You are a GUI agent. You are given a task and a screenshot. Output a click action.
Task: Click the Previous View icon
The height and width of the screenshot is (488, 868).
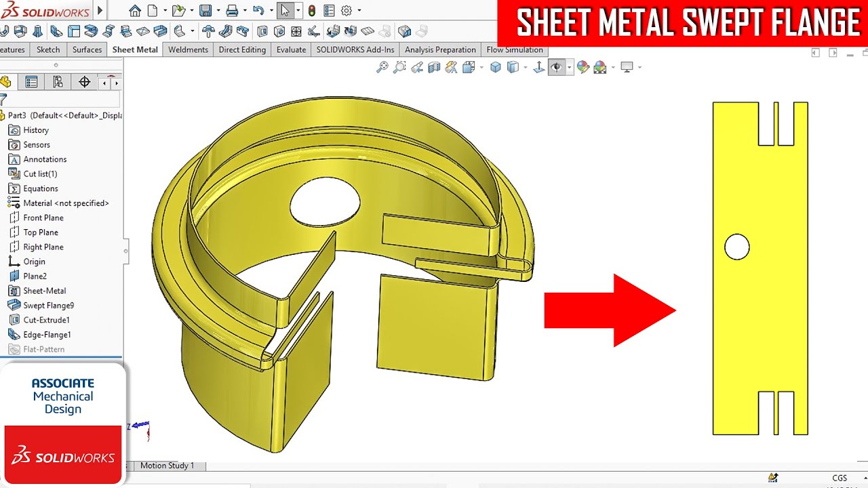pyautogui.click(x=417, y=67)
